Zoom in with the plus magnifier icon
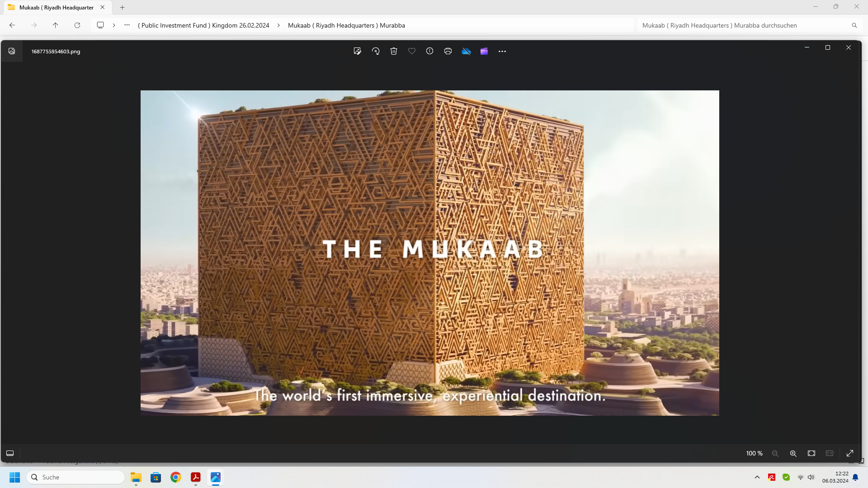 point(793,453)
